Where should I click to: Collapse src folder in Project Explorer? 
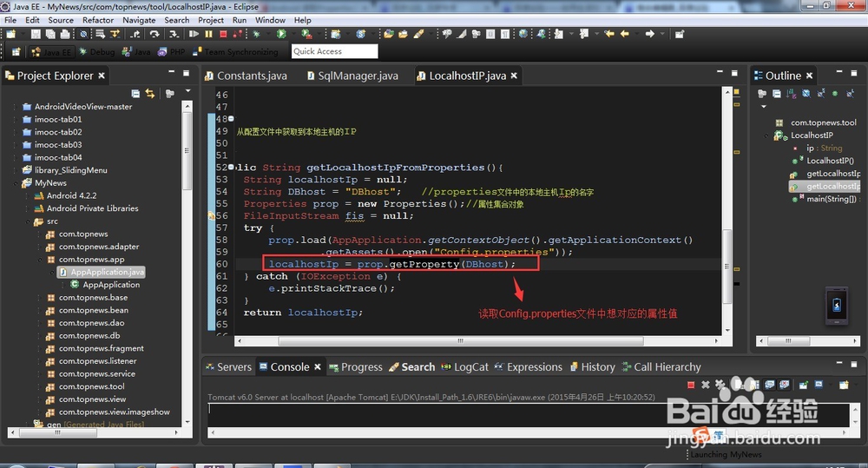coord(28,221)
